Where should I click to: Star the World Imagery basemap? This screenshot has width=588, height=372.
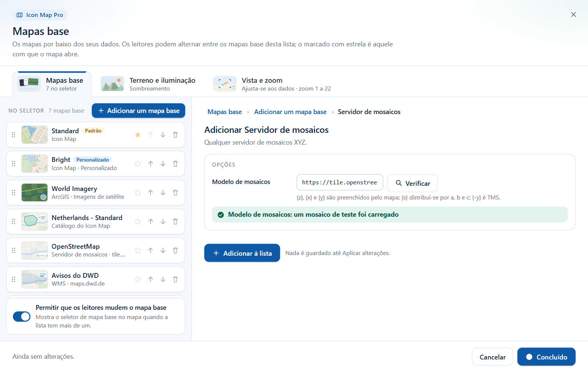(x=138, y=192)
